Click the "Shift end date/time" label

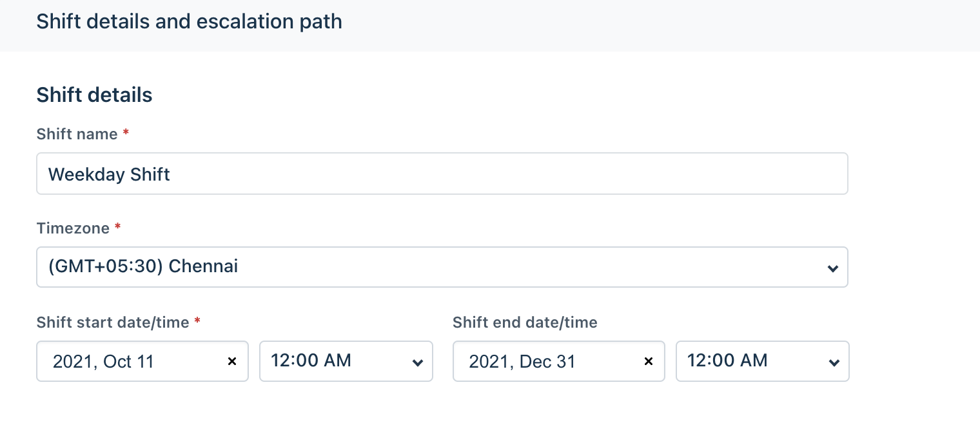click(525, 323)
